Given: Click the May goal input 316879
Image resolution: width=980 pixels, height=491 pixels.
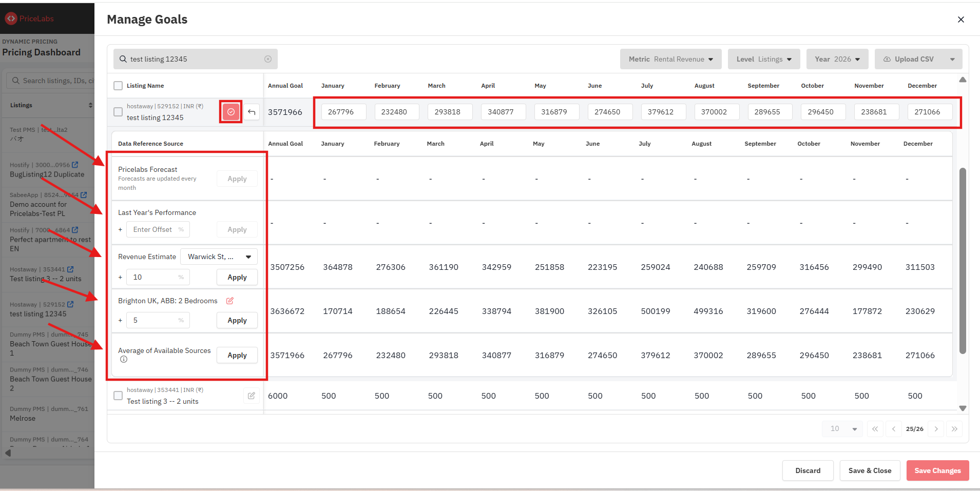Looking at the screenshot, I should pos(557,112).
